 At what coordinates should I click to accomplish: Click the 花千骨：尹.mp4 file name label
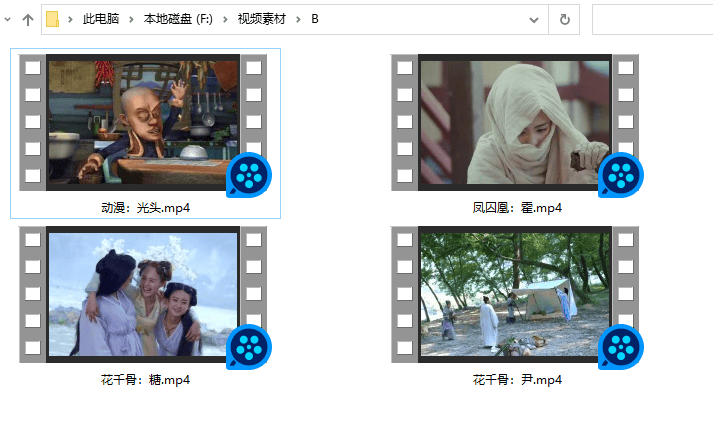tap(516, 380)
